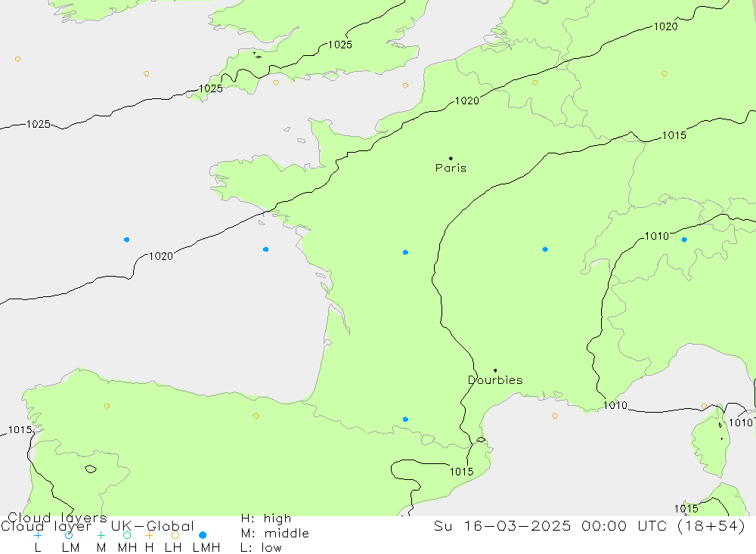Click the 1015 isobar label on Spain's Mediterranean coast

pos(461,472)
